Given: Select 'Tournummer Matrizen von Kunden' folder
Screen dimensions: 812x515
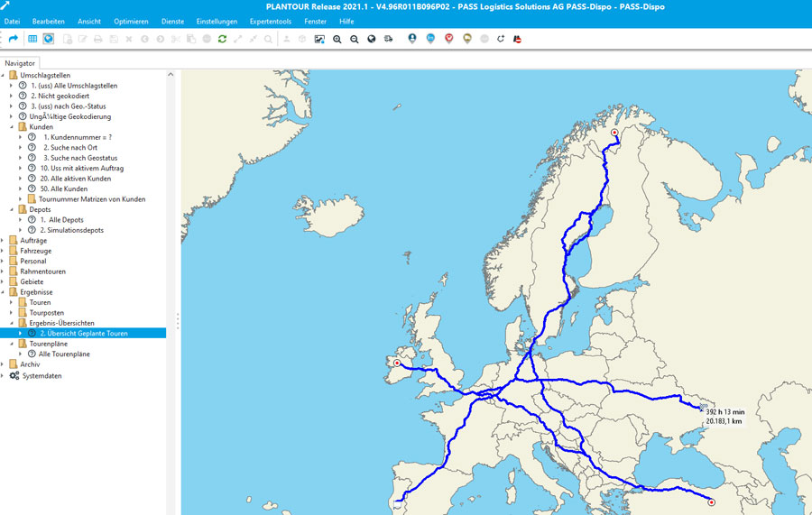Looking at the screenshot, I should 92,199.
